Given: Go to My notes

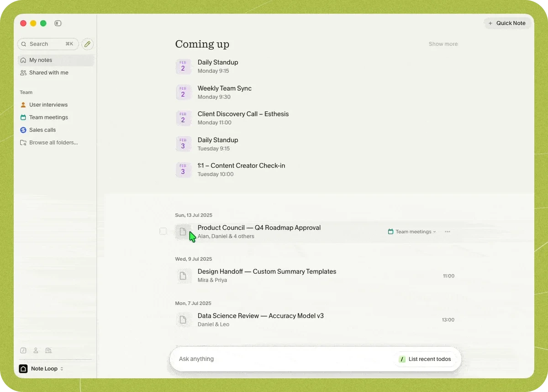Looking at the screenshot, I should click(56, 60).
